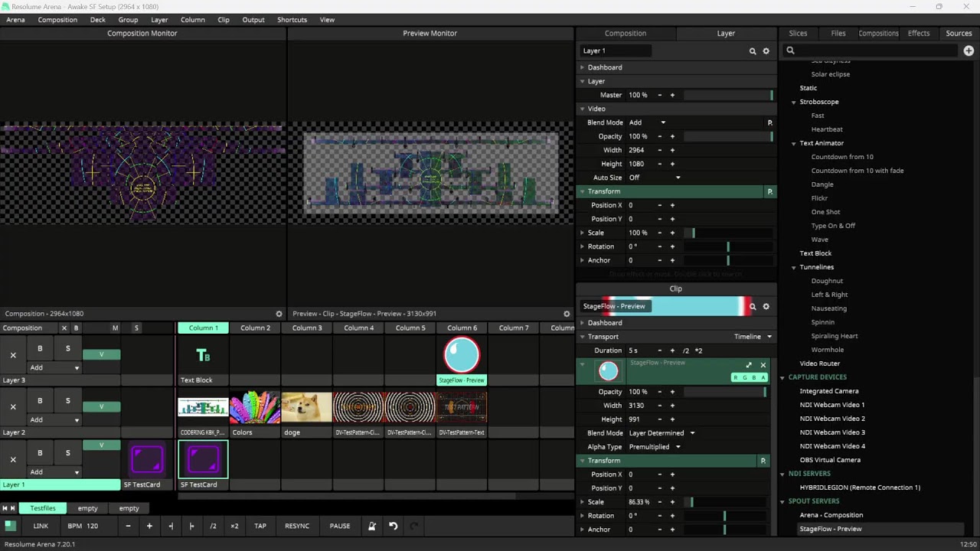
Task: Toggle the metronome icon
Action: point(372,526)
